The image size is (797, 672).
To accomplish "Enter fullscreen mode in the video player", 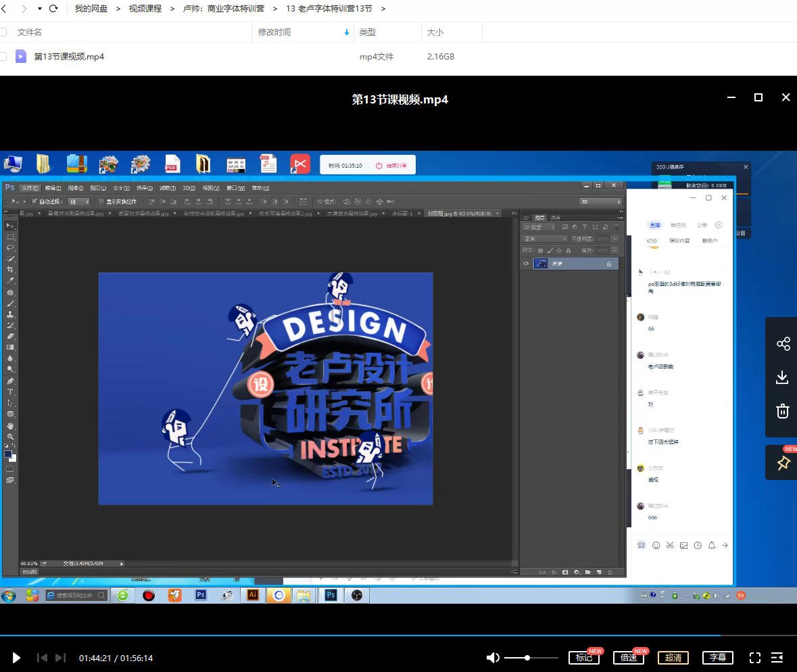I will [755, 658].
